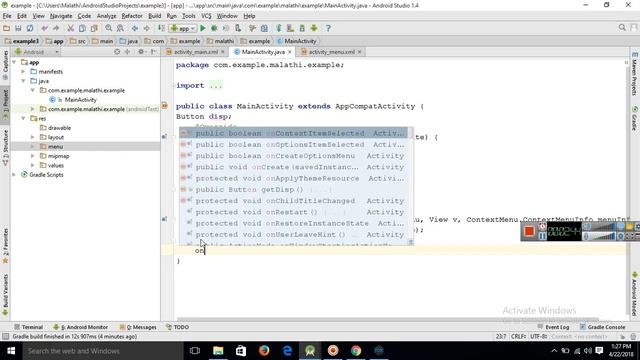Click the project panel settings gear icon
Screen dimensions: 640x360
point(141,52)
